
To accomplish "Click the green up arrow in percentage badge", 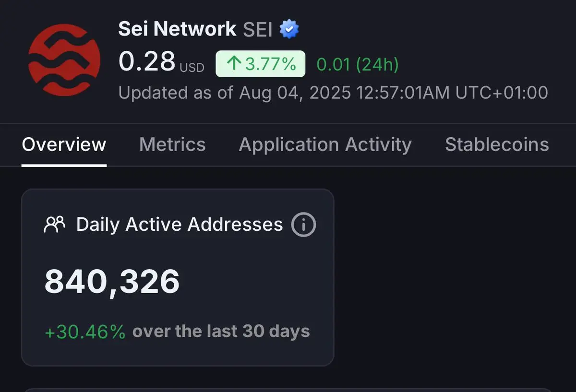I will point(233,64).
